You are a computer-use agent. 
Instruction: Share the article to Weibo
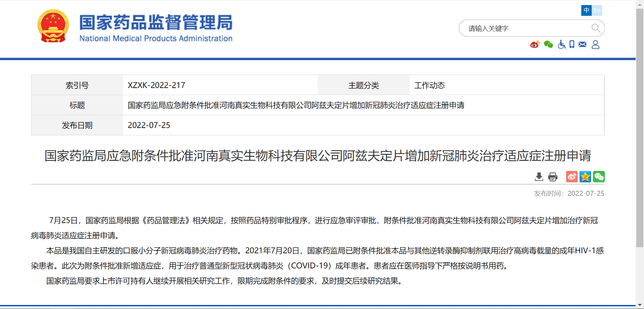(572, 177)
